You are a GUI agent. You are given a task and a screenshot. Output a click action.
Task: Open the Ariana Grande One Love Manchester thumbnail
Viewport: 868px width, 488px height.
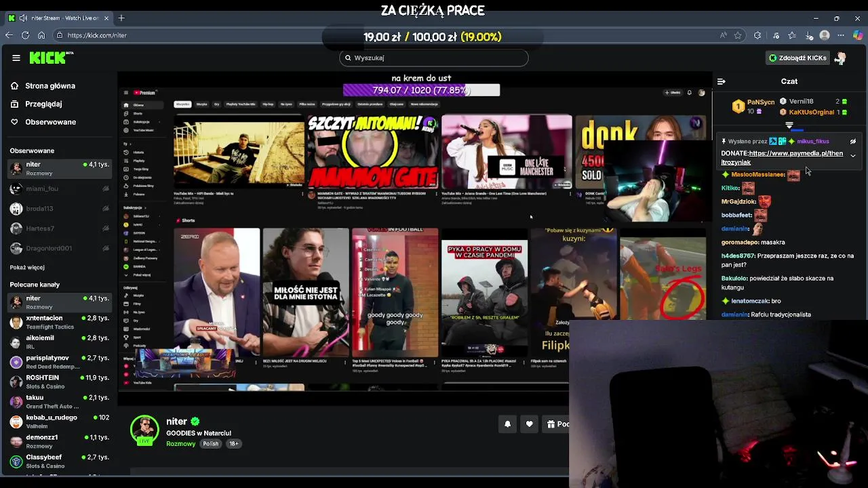pos(507,152)
